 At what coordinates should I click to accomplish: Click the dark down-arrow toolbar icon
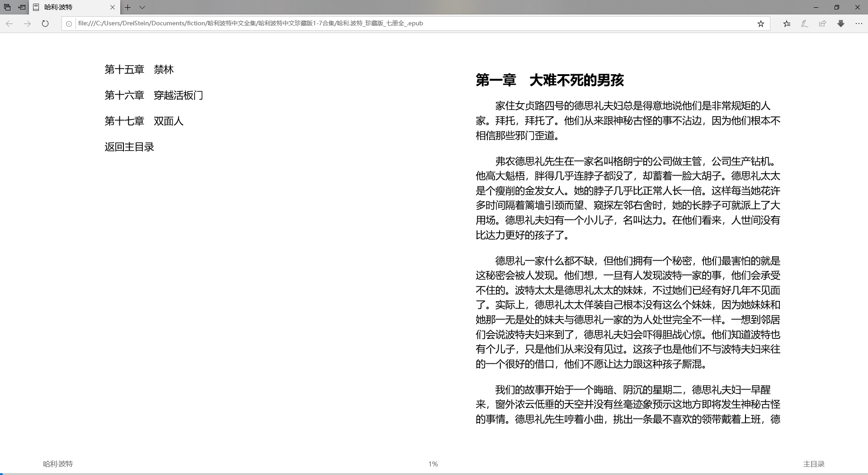click(840, 24)
